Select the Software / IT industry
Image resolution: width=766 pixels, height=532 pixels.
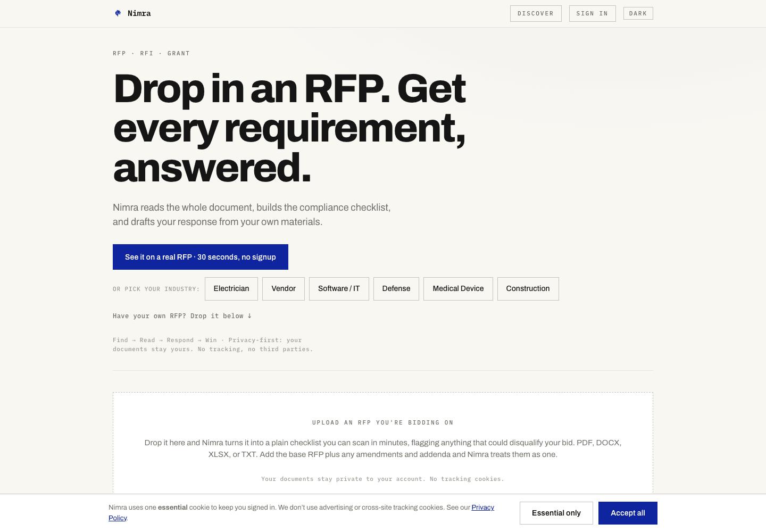click(x=339, y=289)
